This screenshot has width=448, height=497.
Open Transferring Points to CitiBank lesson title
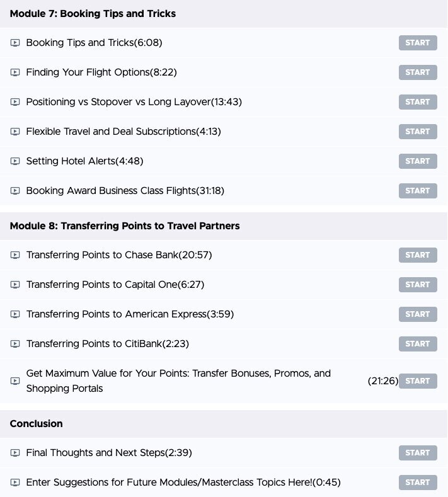108,344
